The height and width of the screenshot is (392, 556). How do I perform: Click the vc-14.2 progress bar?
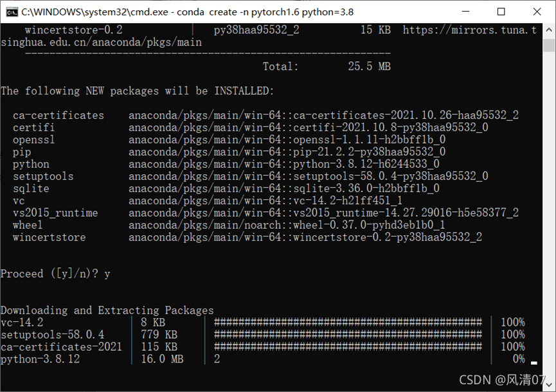(x=348, y=322)
